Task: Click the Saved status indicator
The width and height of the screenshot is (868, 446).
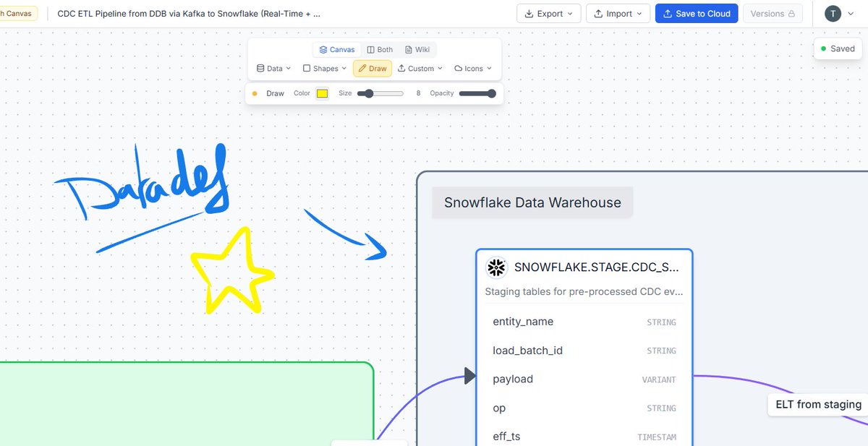Action: click(838, 48)
